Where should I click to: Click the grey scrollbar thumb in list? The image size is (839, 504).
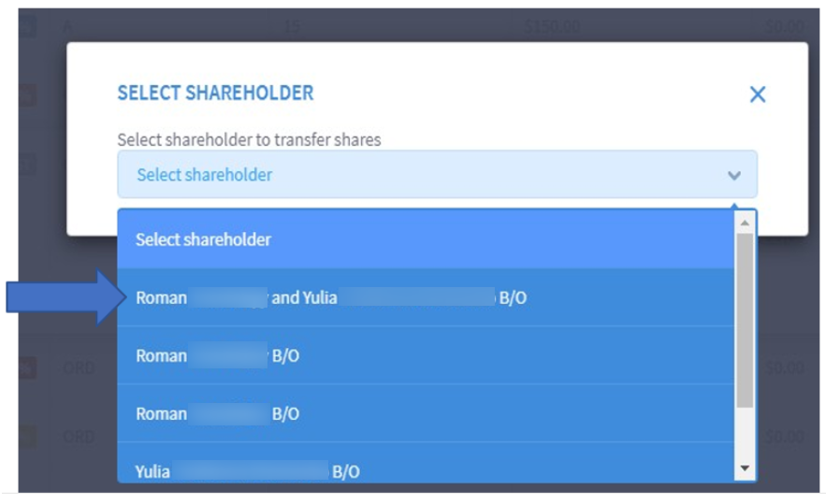click(x=745, y=320)
